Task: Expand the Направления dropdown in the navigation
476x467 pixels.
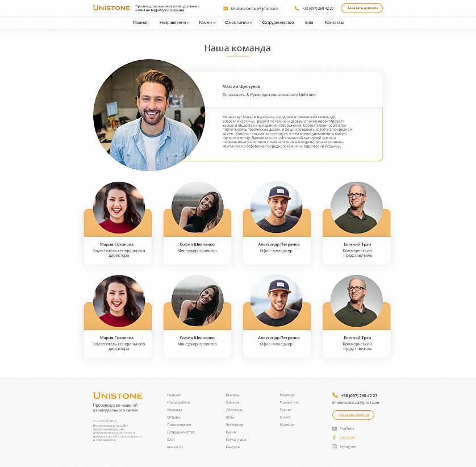Action: pyautogui.click(x=174, y=23)
